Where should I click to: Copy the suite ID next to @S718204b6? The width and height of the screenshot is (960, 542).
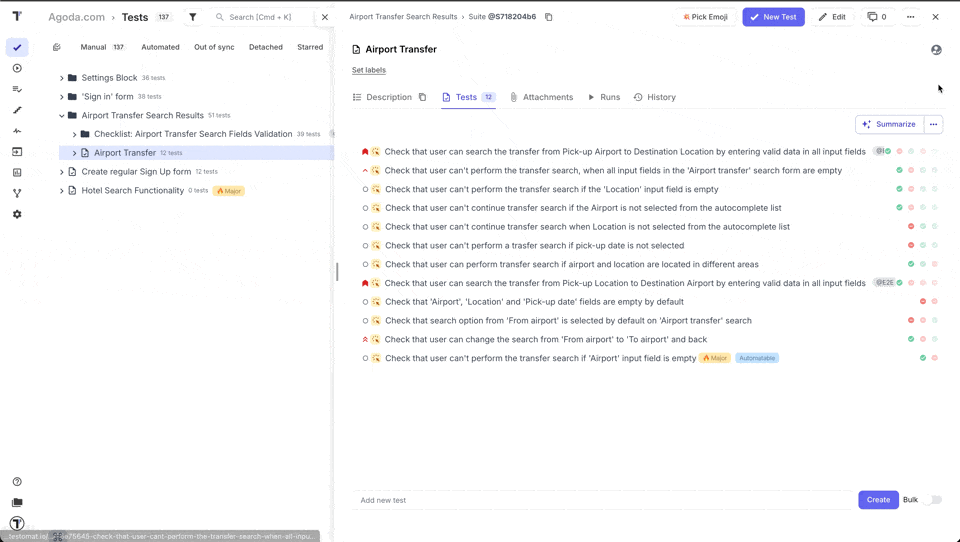coord(549,17)
